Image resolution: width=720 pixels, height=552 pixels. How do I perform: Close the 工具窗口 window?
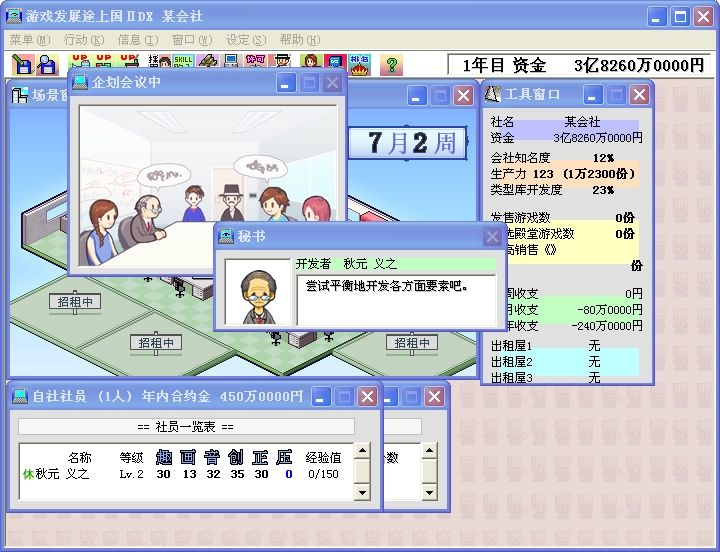pyautogui.click(x=639, y=95)
